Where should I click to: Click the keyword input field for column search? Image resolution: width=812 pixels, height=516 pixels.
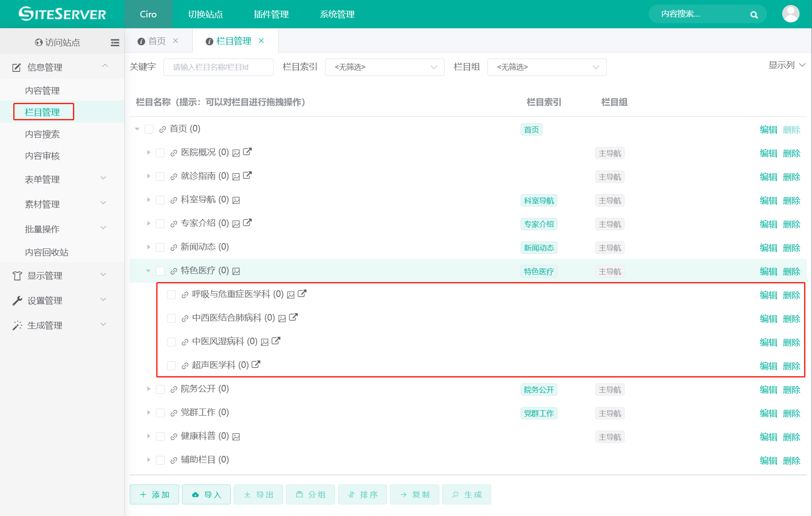[218, 67]
